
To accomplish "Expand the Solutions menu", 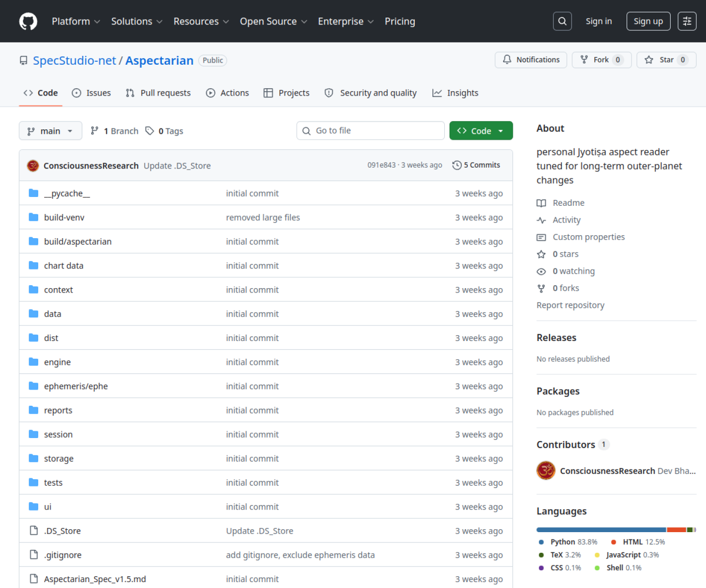I will click(136, 21).
